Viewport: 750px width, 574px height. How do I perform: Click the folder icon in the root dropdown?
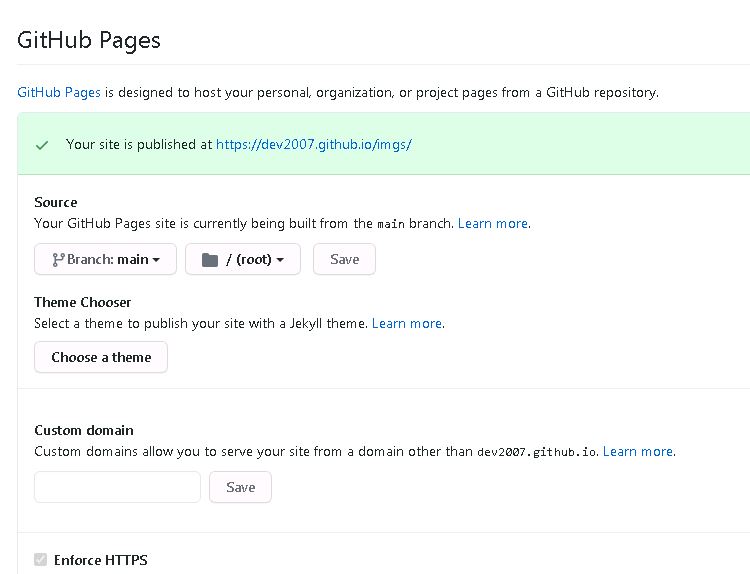pos(210,260)
